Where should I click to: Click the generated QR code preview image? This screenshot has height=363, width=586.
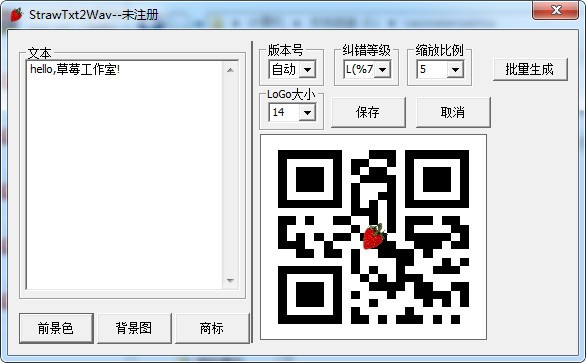click(x=373, y=237)
